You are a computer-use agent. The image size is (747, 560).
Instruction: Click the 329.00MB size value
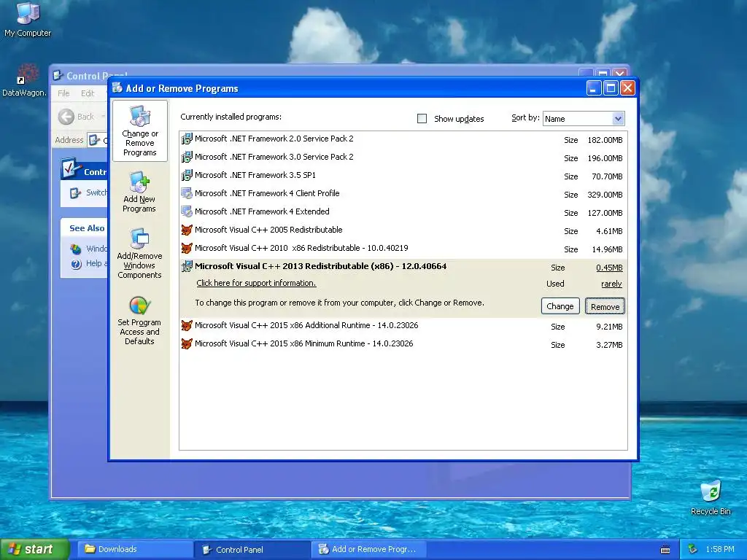coord(605,195)
